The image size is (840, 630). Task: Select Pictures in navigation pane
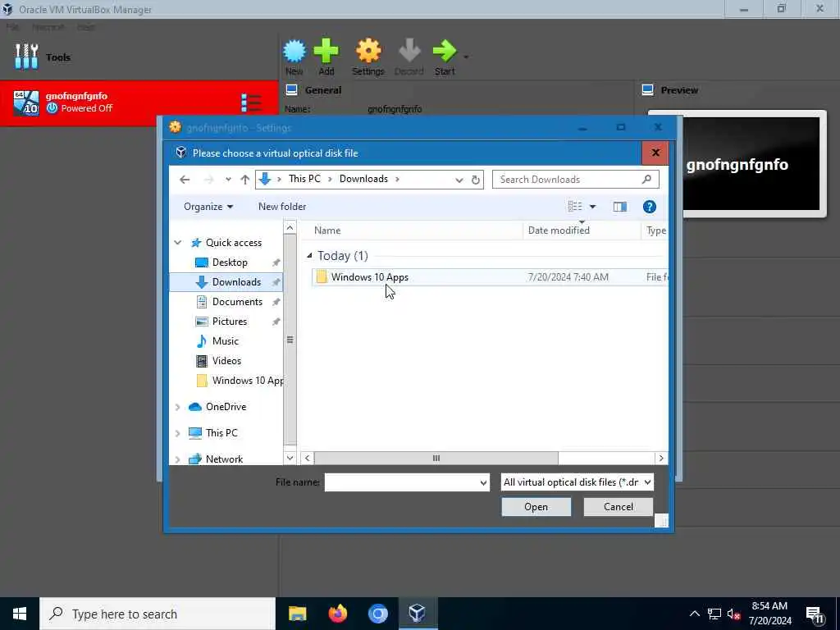tap(230, 322)
